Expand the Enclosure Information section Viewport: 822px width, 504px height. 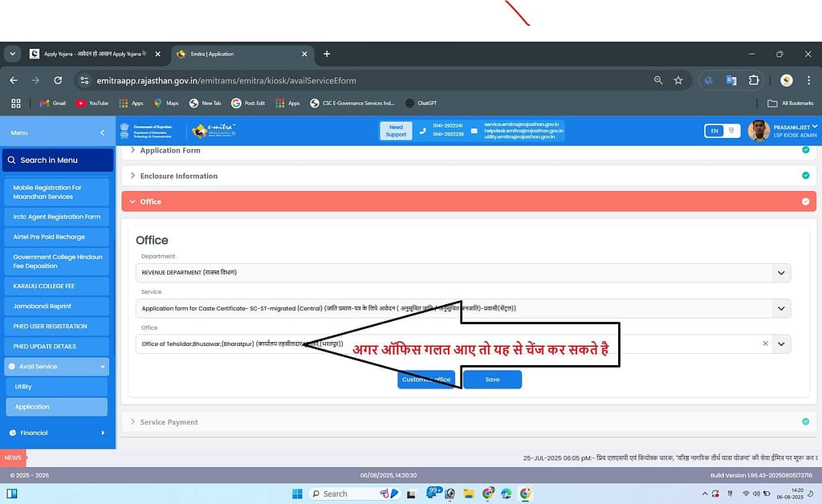point(178,176)
